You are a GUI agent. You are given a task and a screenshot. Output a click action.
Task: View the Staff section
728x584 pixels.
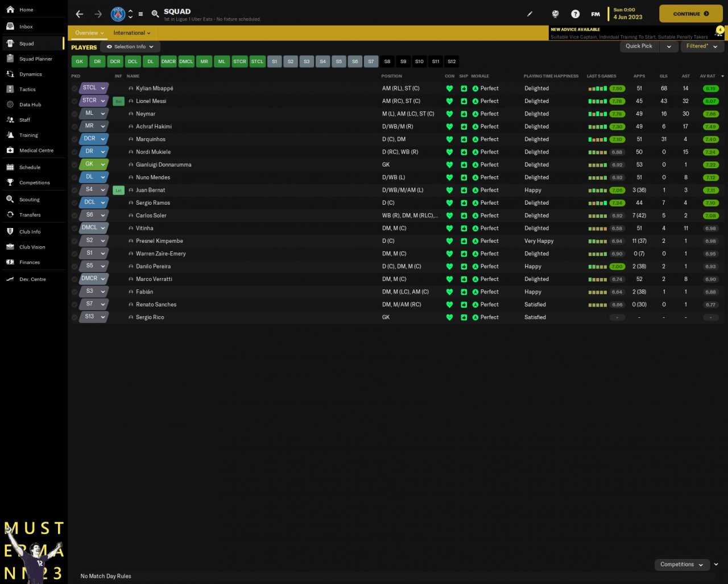[x=24, y=120]
